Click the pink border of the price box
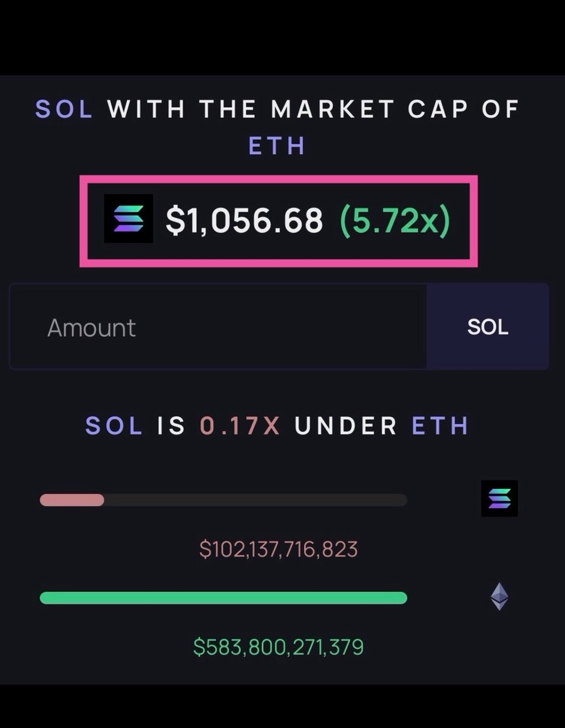The height and width of the screenshot is (728, 565). 279,178
